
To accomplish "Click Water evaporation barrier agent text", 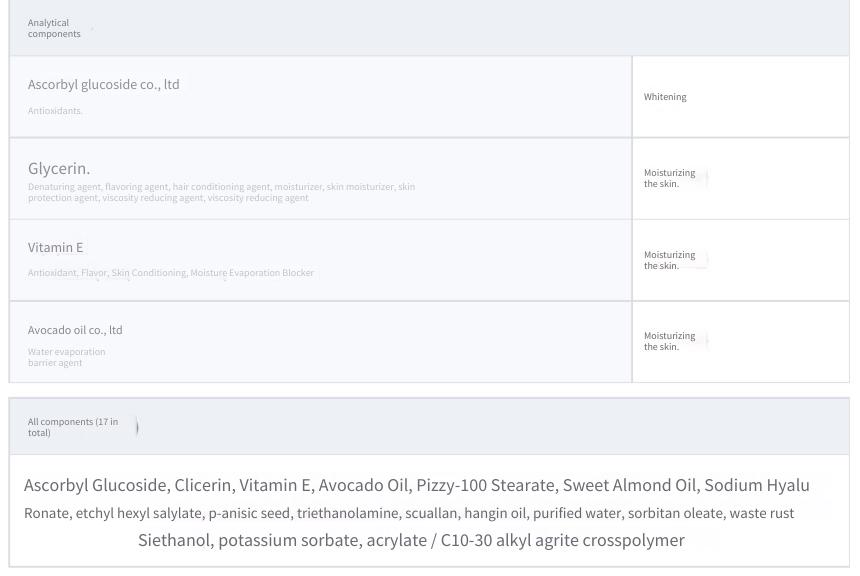I will pos(66,357).
